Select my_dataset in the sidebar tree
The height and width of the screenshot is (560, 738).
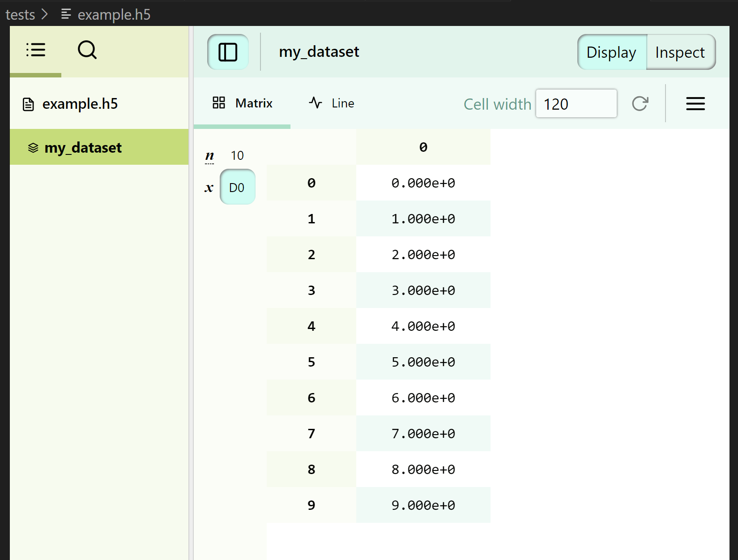pyautogui.click(x=99, y=147)
